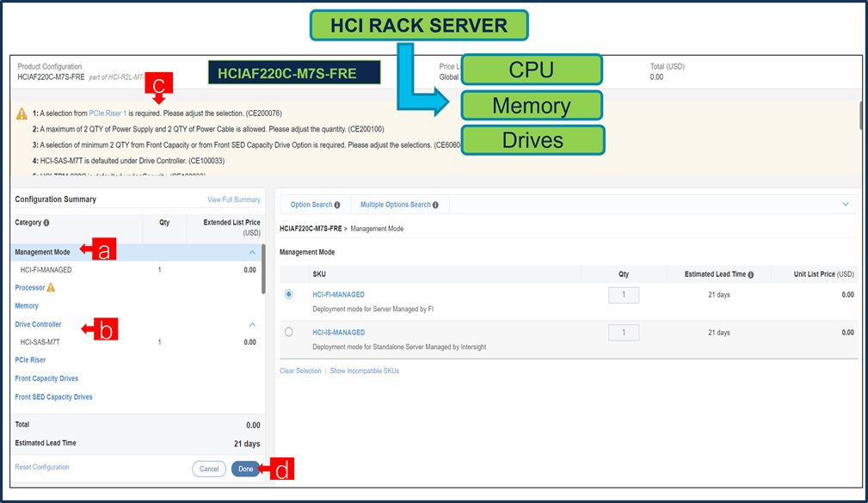Click warning message 2 about Power Supply

[208, 130]
